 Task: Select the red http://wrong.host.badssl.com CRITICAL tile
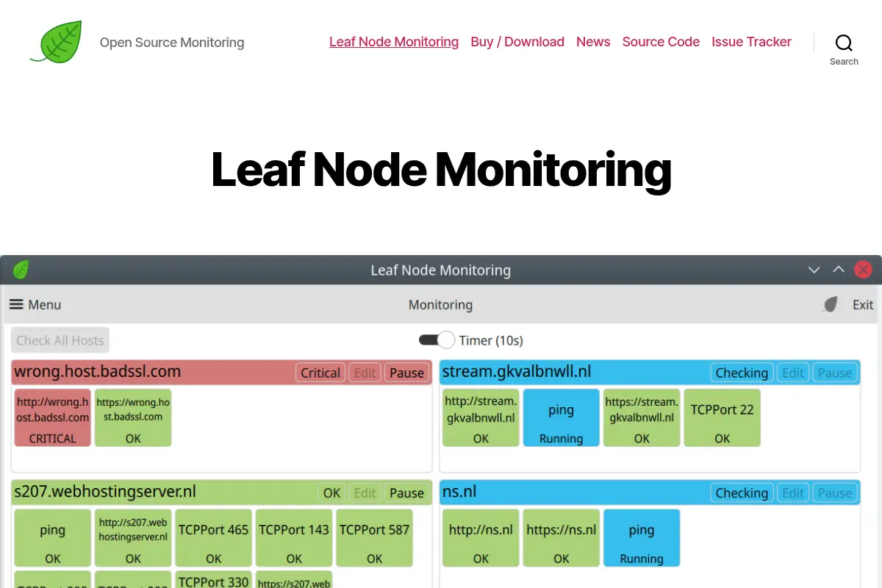53,417
